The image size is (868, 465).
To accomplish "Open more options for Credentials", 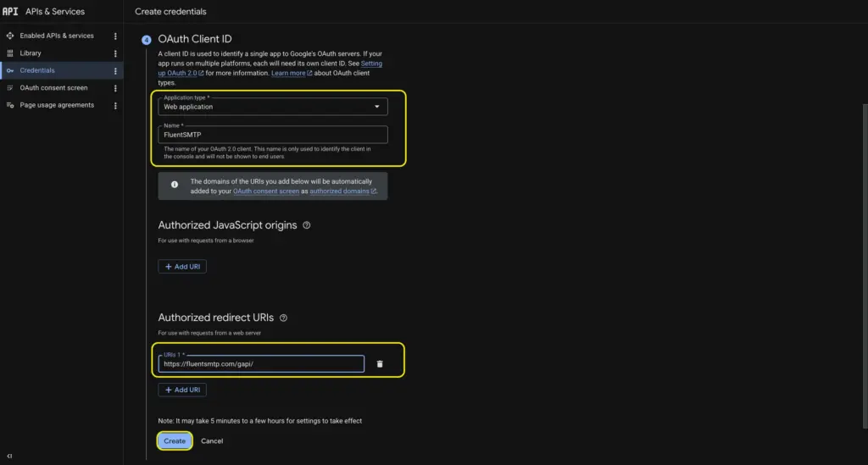I will point(115,71).
